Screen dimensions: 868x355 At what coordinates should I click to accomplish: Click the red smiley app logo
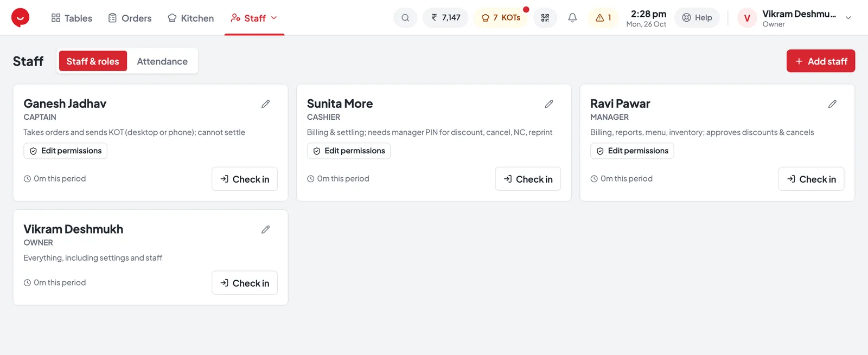click(x=20, y=18)
